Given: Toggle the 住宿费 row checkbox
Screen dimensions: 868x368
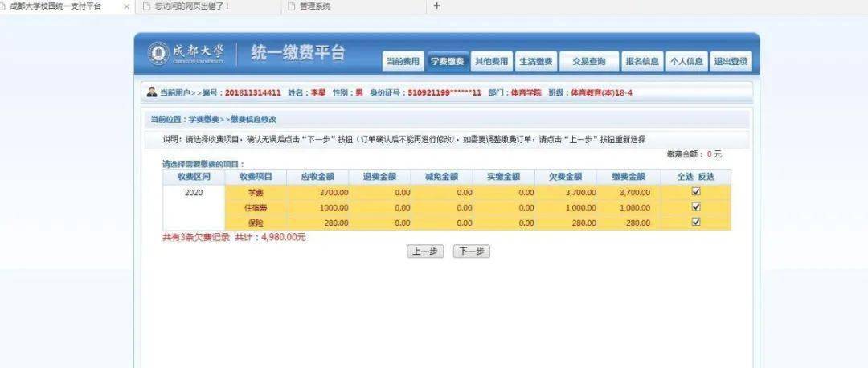Looking at the screenshot, I should [x=696, y=207].
